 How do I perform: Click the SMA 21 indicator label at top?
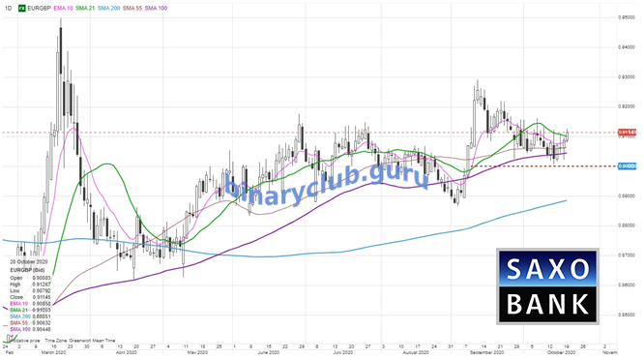[85, 8]
